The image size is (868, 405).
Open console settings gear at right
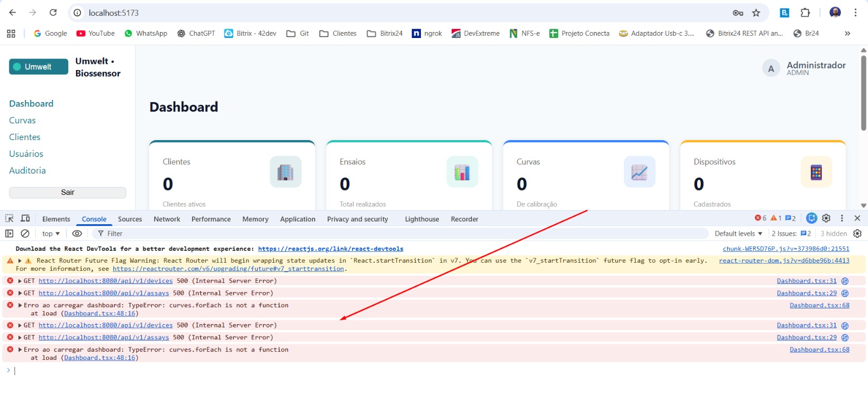857,233
